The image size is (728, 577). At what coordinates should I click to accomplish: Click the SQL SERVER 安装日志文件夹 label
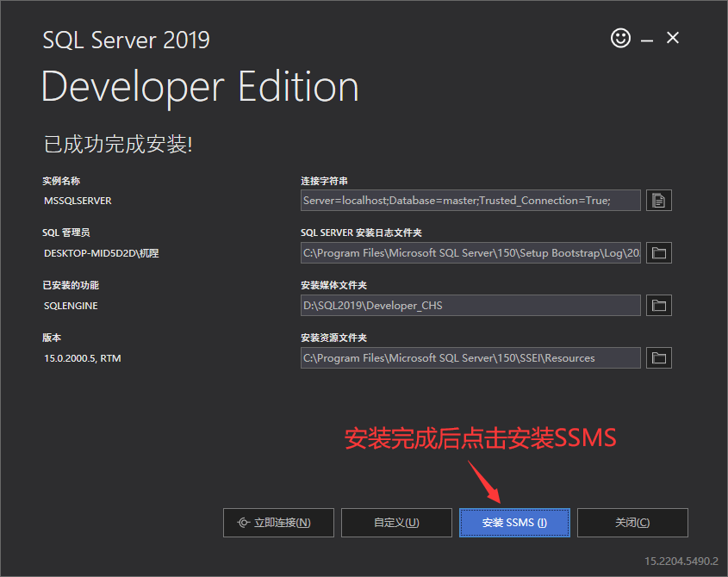[361, 233]
